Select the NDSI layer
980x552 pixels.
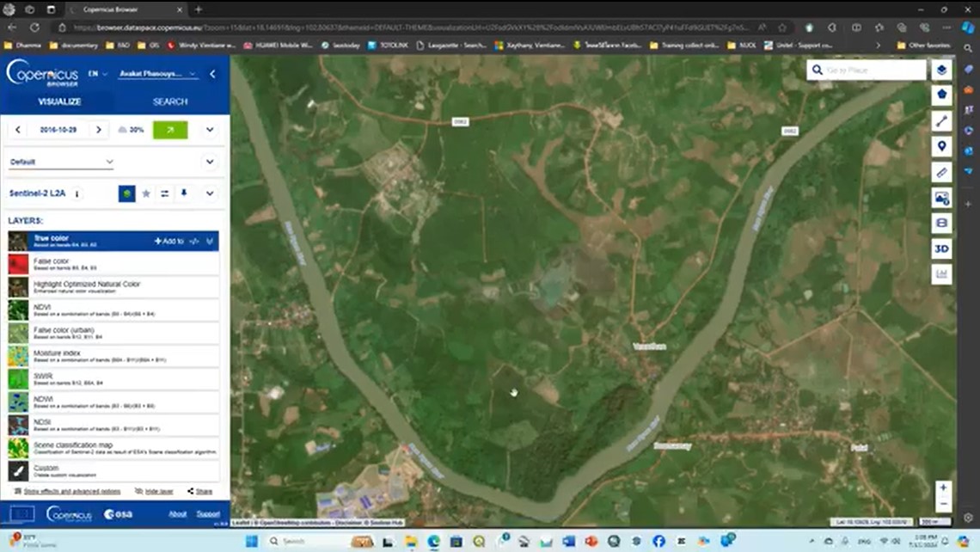pyautogui.click(x=113, y=425)
